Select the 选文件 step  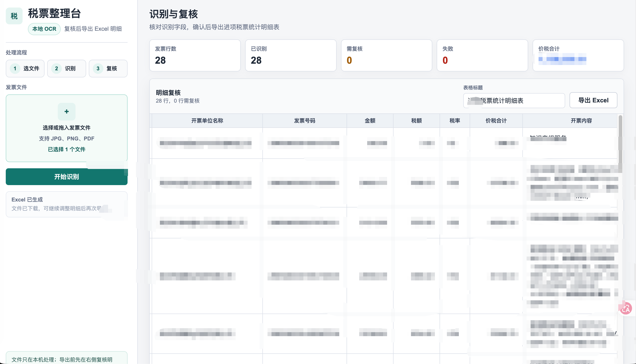click(25, 69)
